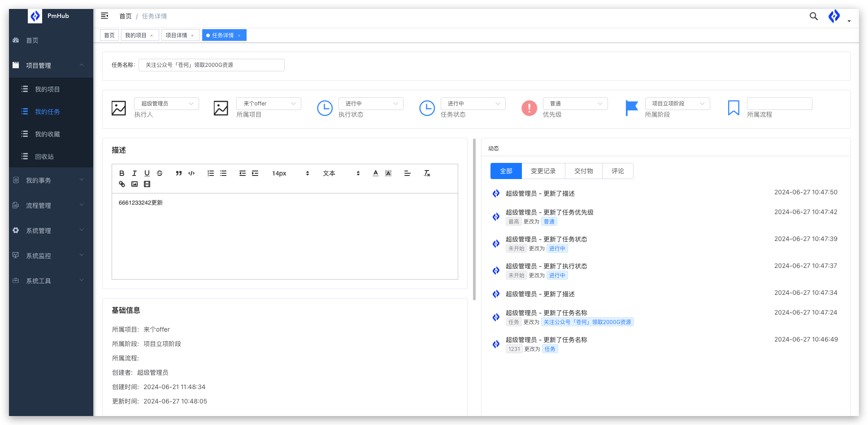The width and height of the screenshot is (868, 425).
Task: Click the underline formatting icon
Action: pyautogui.click(x=147, y=173)
